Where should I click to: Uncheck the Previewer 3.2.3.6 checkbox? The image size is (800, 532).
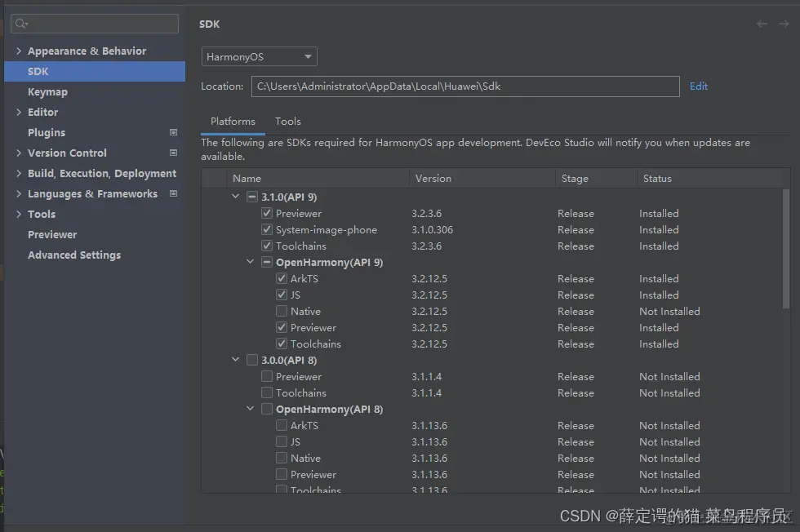coord(267,213)
